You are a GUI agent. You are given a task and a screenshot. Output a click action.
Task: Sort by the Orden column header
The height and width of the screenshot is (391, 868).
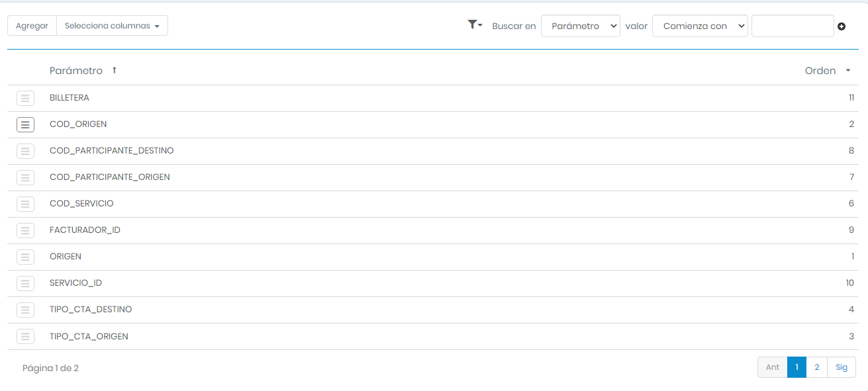[x=821, y=71]
